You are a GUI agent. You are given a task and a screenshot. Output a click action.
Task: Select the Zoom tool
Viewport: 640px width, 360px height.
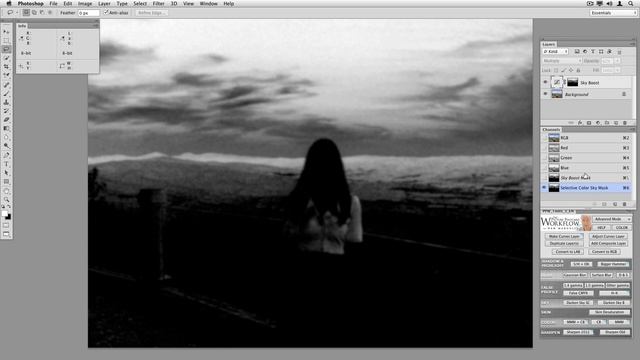6,199
